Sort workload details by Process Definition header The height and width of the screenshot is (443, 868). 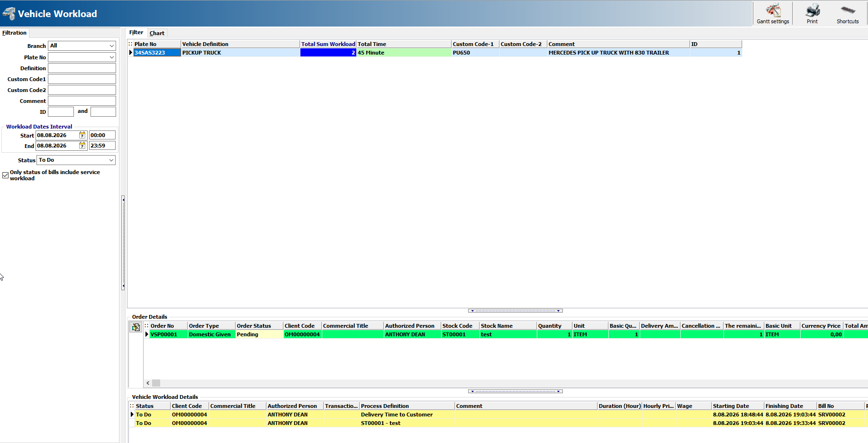click(407, 406)
